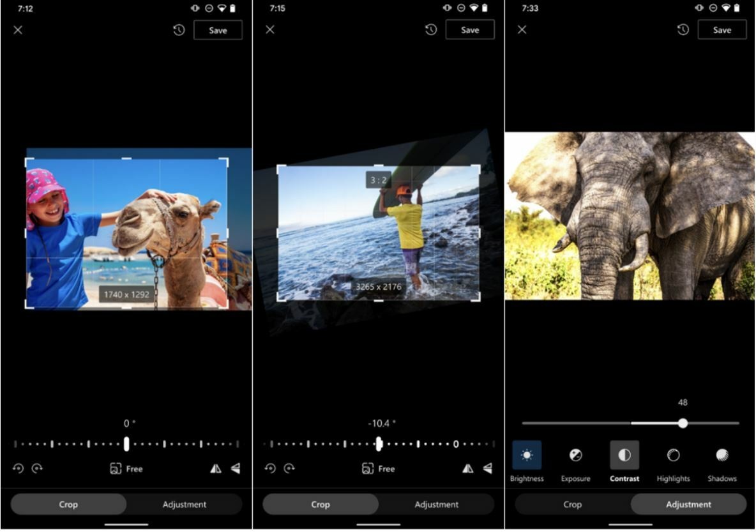Viewport: 756px width, 532px height.
Task: Save the camel photo in the 7:12 screen
Action: pos(218,30)
